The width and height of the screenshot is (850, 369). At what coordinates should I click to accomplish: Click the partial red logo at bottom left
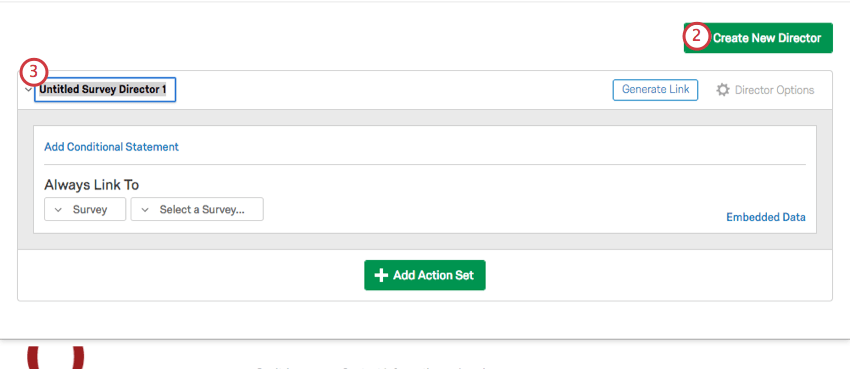click(x=56, y=357)
